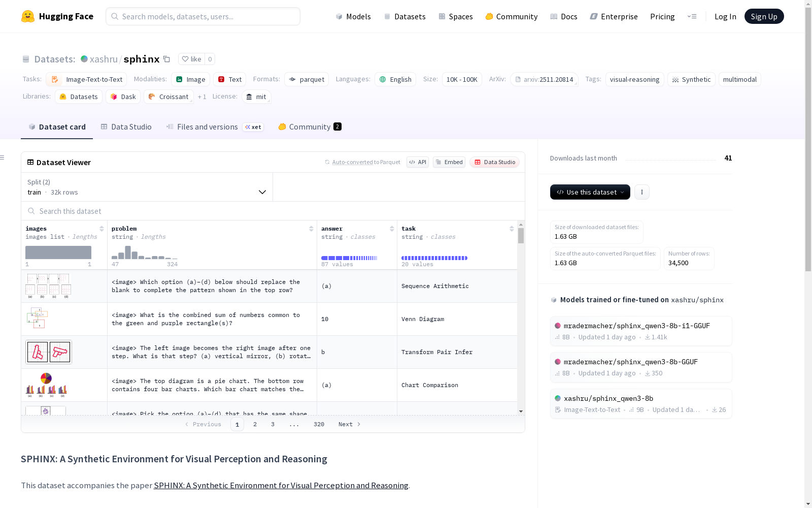Click the Embed button
The height and width of the screenshot is (508, 812).
click(449, 162)
